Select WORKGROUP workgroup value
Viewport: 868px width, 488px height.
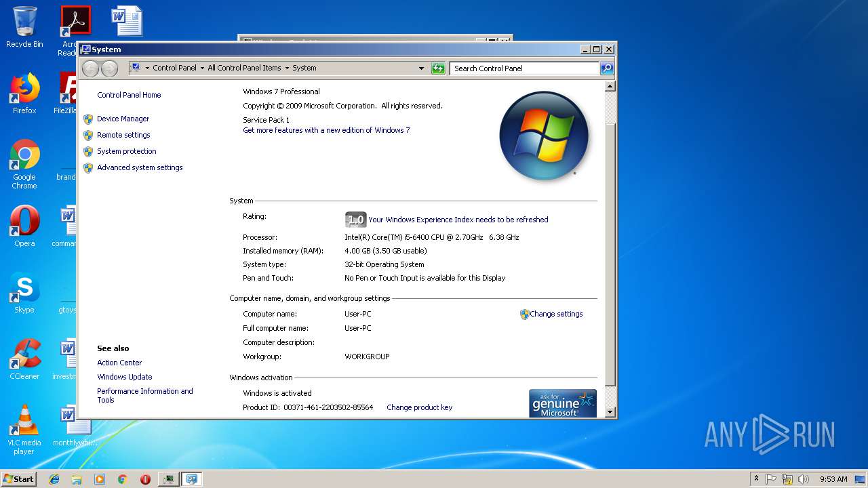pyautogui.click(x=367, y=357)
